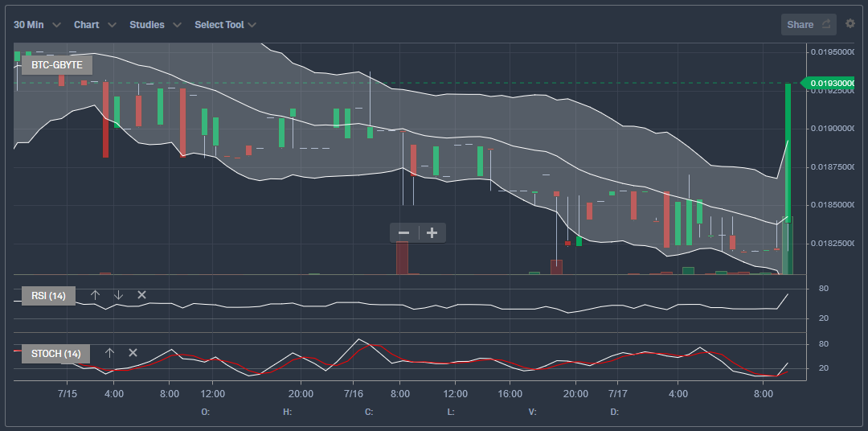The image size is (868, 431).
Task: Open the Select Tool dropdown
Action: [225, 25]
